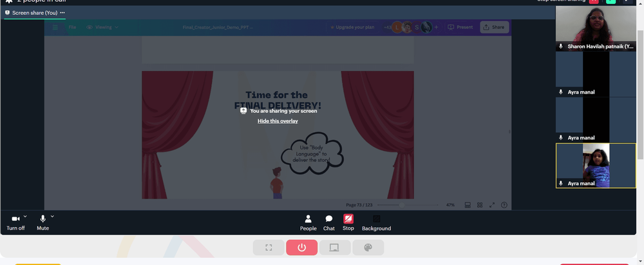Image resolution: width=644 pixels, height=265 pixels.
Task: Click the 47% zoom value
Action: pos(450,205)
